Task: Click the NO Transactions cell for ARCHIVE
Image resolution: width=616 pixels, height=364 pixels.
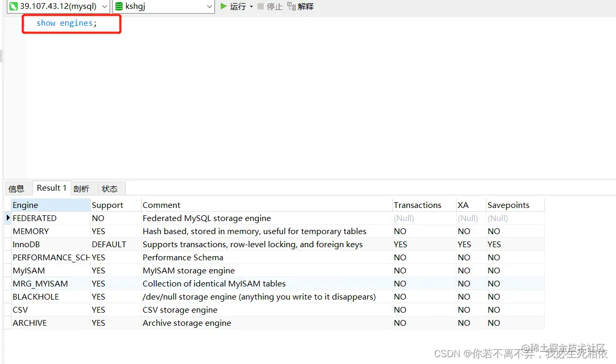Action: pos(424,323)
